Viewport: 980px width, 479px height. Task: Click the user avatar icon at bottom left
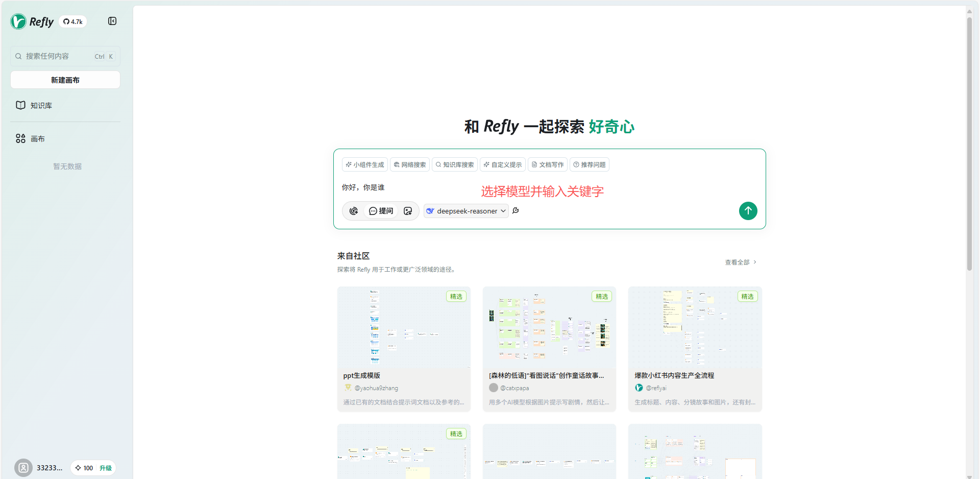pos(23,468)
